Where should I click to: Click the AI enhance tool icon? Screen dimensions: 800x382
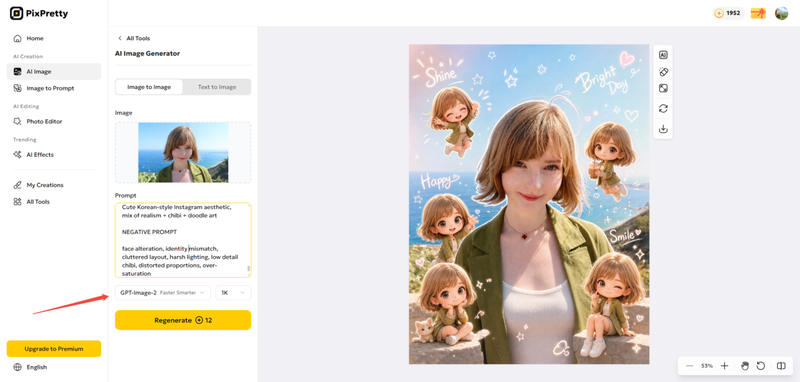[x=663, y=55]
